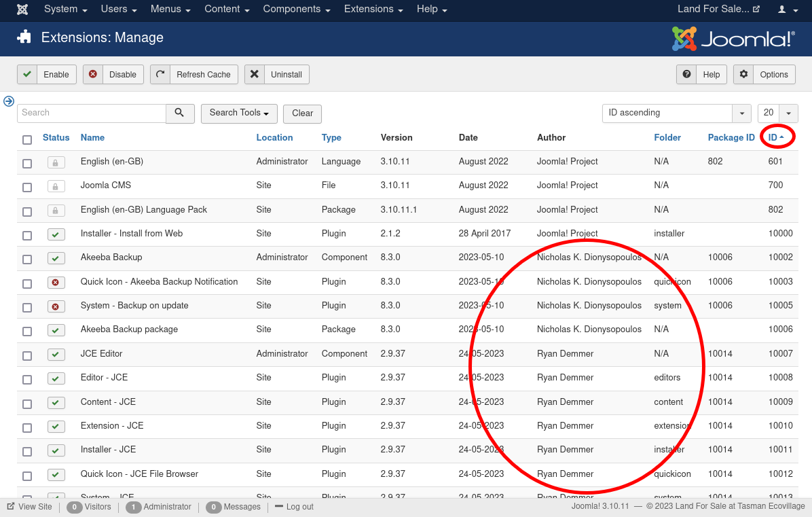Click the green check Enable icon
The width and height of the screenshot is (812, 517).
click(27, 74)
